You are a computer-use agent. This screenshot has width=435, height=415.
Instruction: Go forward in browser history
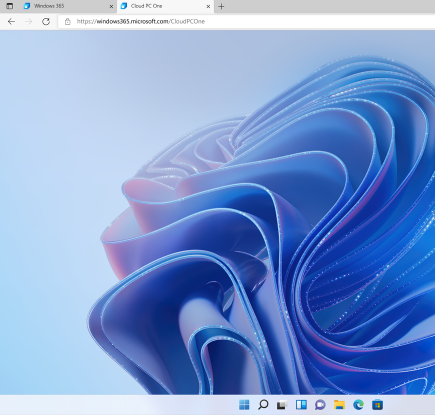click(x=29, y=22)
